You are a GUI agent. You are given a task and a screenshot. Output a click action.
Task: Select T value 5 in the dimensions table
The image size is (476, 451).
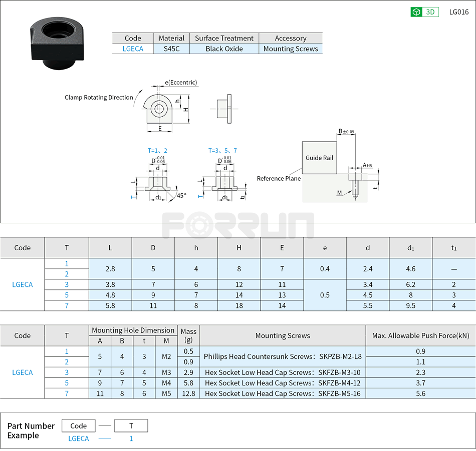coord(67,295)
